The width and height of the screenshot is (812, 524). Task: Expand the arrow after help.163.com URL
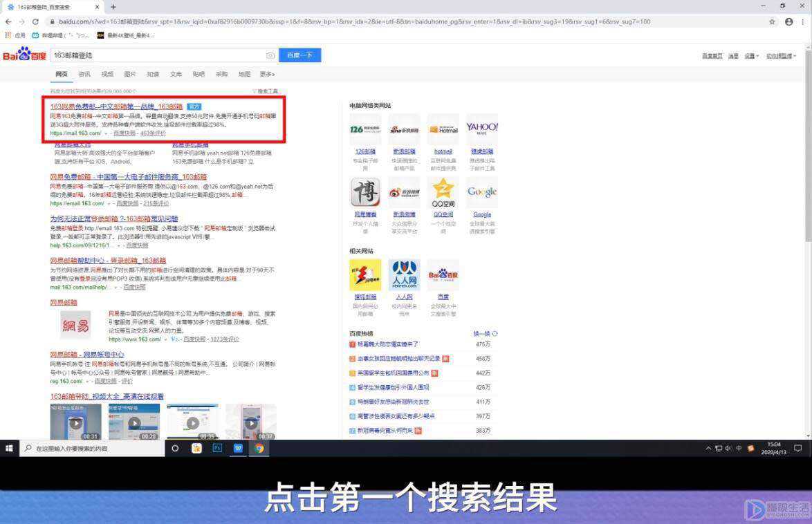118,245
